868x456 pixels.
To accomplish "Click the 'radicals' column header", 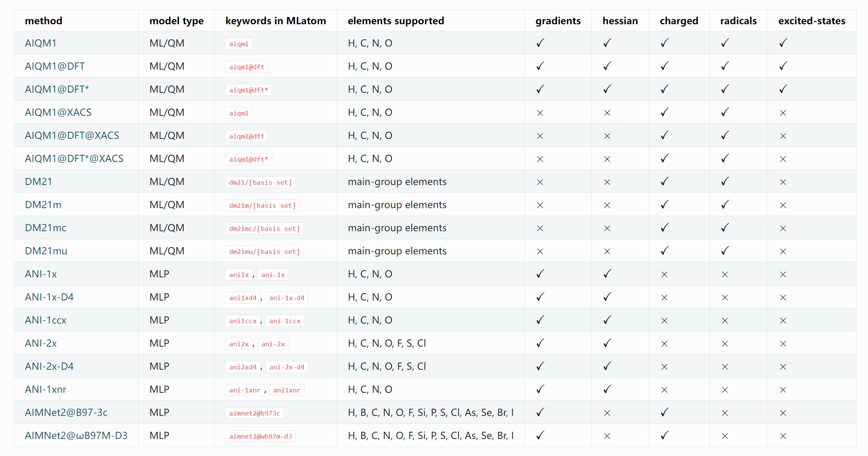I will click(738, 21).
